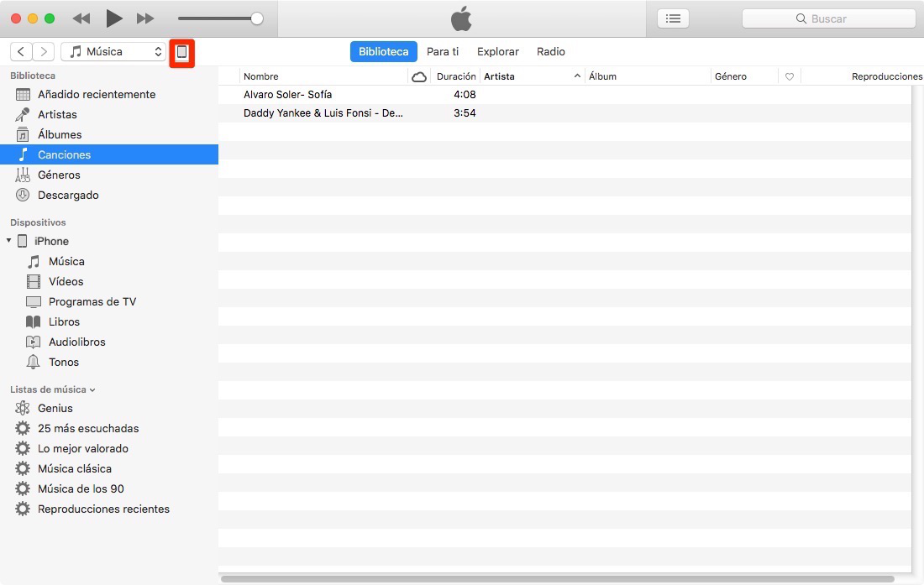The image size is (924, 585).
Task: Click the Audiolibros icon
Action: pyautogui.click(x=34, y=342)
